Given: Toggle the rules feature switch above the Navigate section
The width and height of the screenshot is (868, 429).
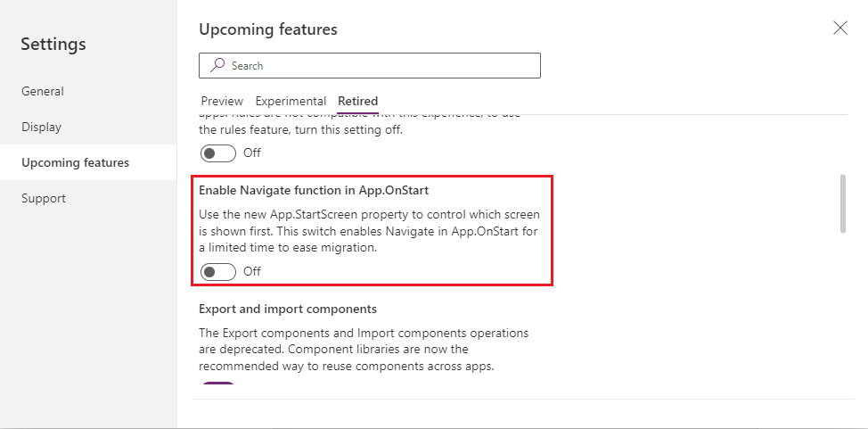Looking at the screenshot, I should pyautogui.click(x=218, y=153).
